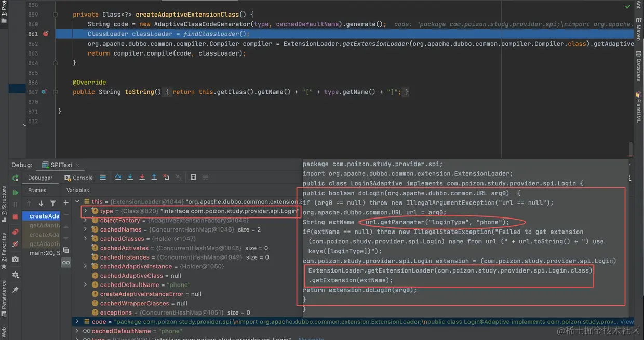Click the editor vertical scrollbar

coord(631,148)
